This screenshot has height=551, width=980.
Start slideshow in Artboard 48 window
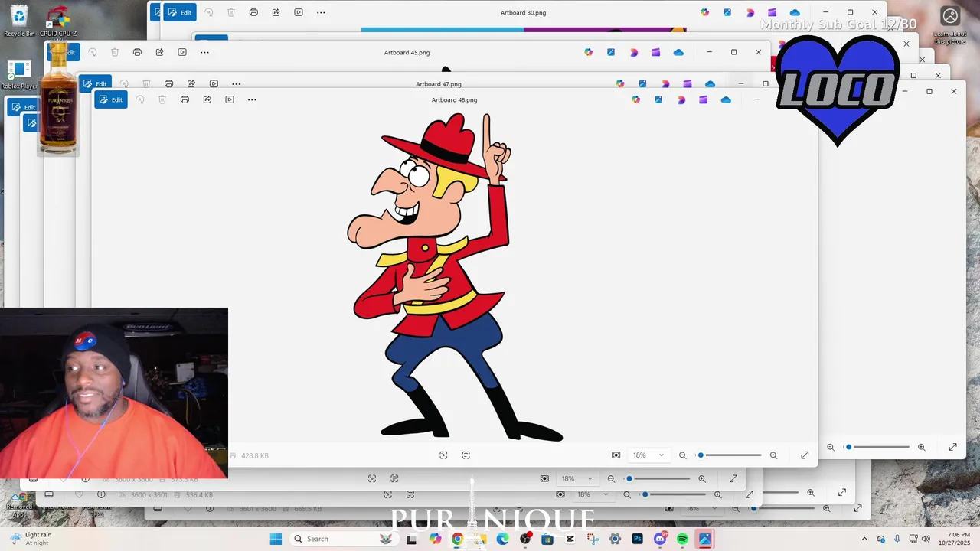(230, 99)
